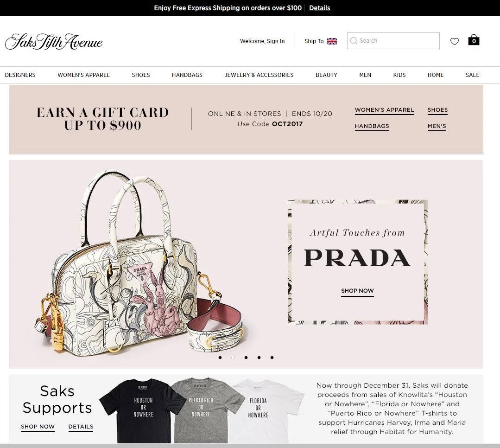
Task: Open the Handbags menu
Action: [187, 75]
